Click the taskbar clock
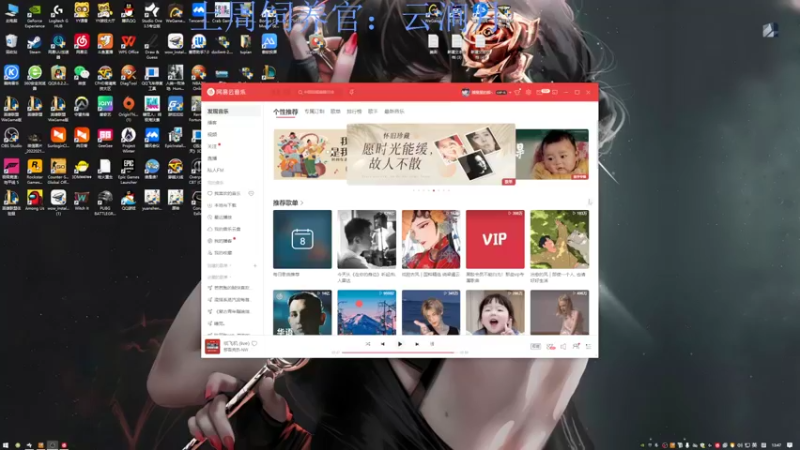The image size is (800, 450). pos(777,445)
